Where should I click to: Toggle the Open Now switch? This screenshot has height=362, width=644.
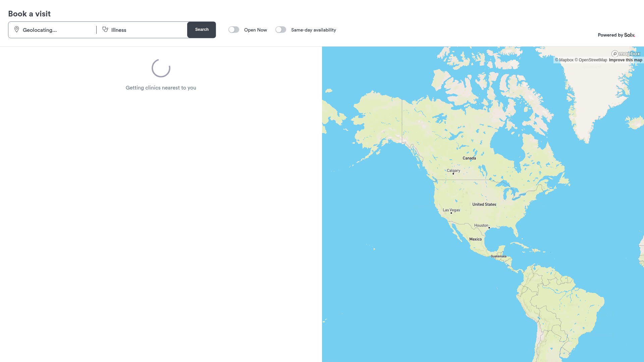coord(234,30)
